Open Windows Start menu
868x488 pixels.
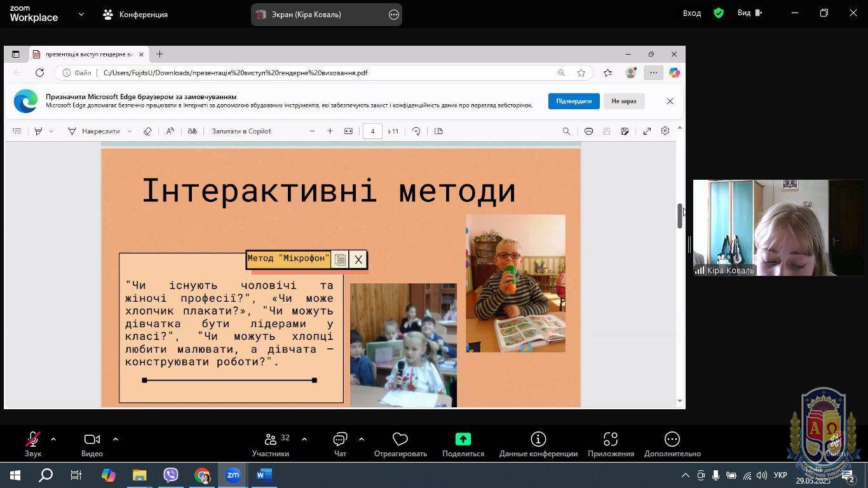click(15, 475)
